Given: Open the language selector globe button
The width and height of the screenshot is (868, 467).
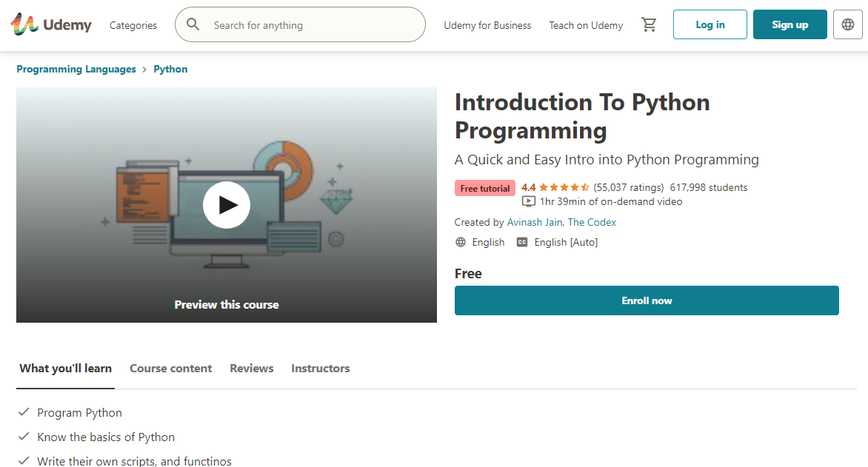Looking at the screenshot, I should 848,25.
